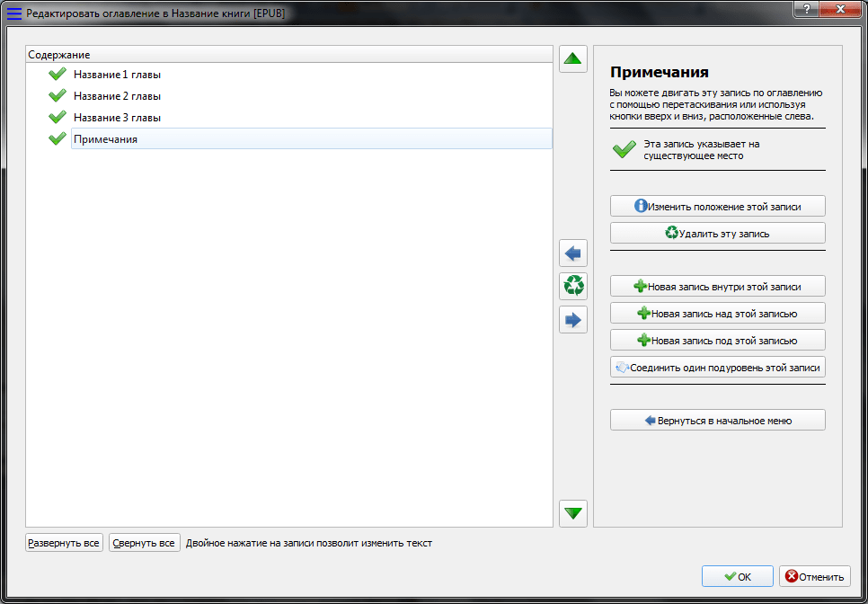Click the green up arrow to move entry up

[572, 59]
